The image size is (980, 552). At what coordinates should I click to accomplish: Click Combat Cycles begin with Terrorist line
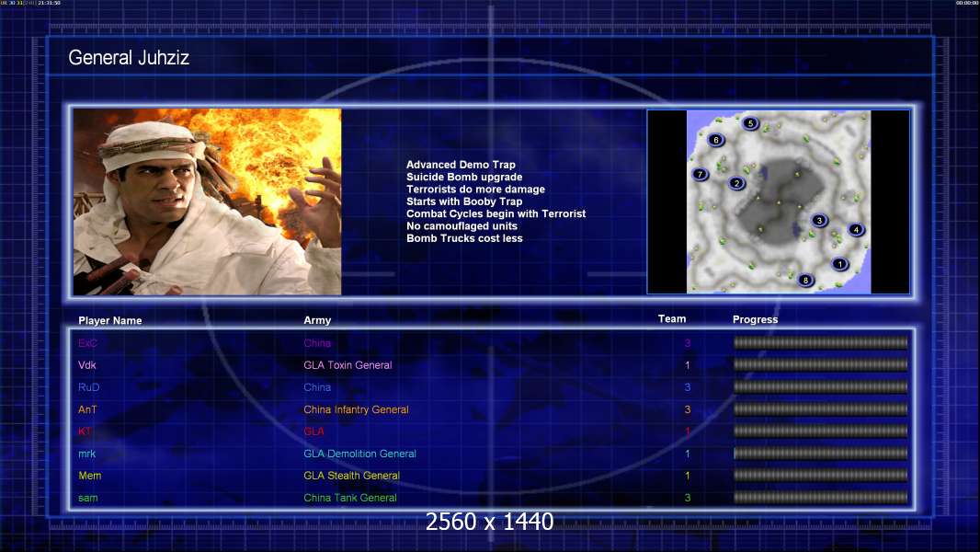tap(496, 213)
